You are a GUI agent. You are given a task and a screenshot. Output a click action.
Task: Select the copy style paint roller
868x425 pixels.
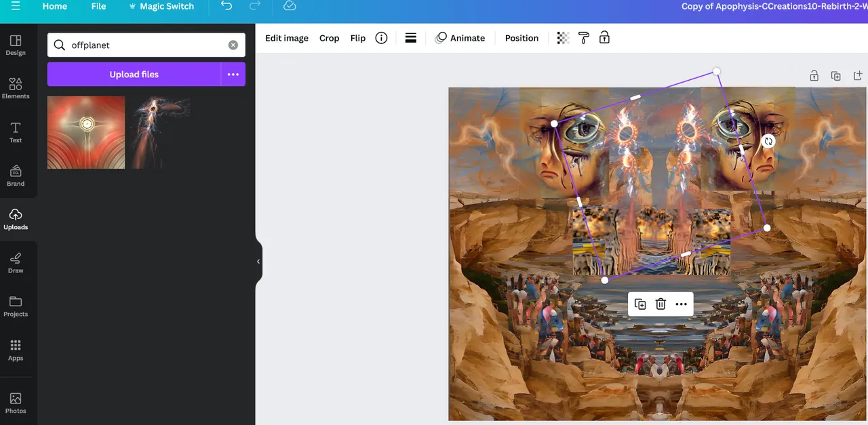point(584,38)
